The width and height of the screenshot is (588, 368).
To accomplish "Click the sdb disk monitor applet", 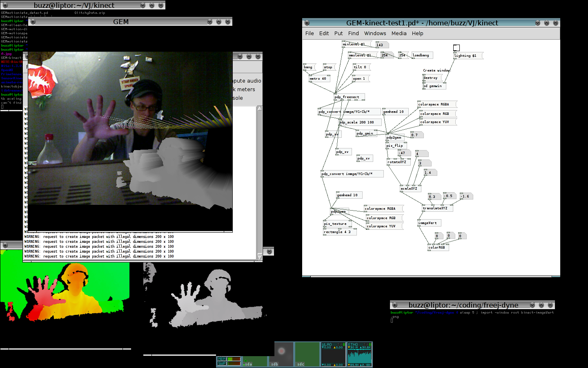I will 281,355.
